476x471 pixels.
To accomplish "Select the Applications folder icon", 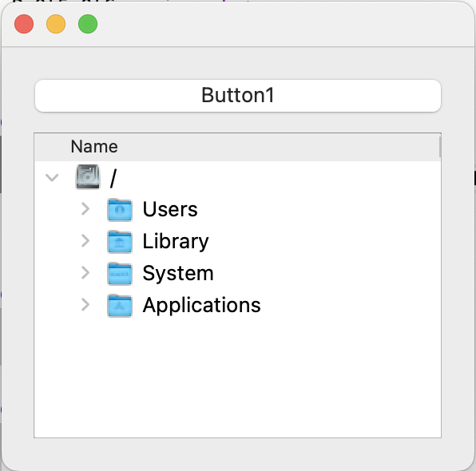I will pos(120,306).
